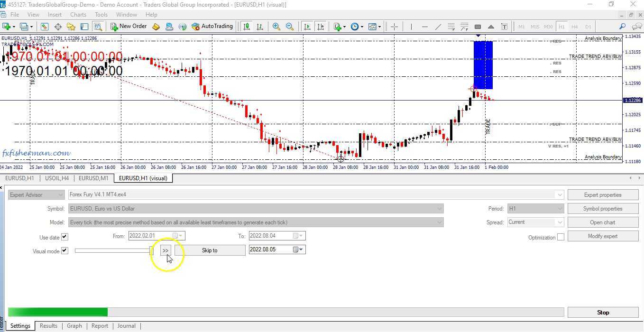Open a New Order window

128,26
